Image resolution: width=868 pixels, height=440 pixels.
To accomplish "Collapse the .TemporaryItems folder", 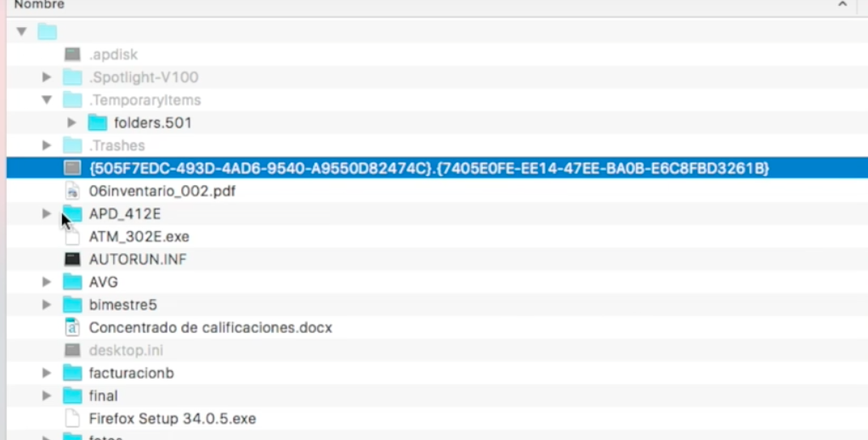I will pos(47,100).
